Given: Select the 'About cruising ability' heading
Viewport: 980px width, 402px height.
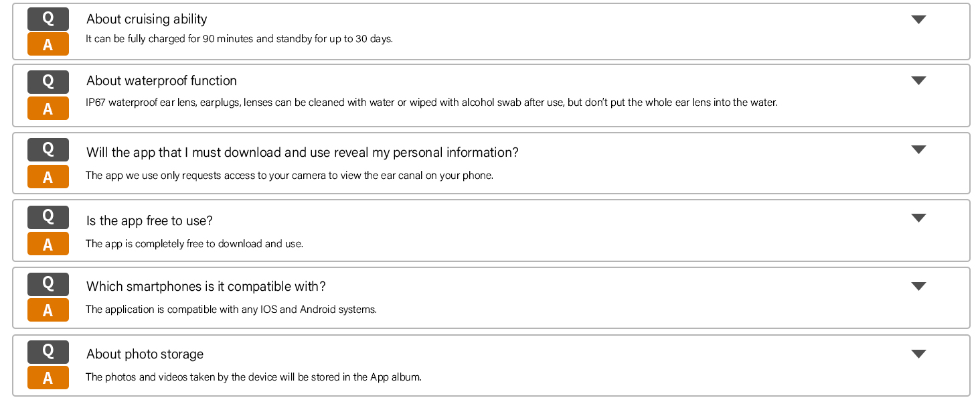Looking at the screenshot, I should (147, 19).
